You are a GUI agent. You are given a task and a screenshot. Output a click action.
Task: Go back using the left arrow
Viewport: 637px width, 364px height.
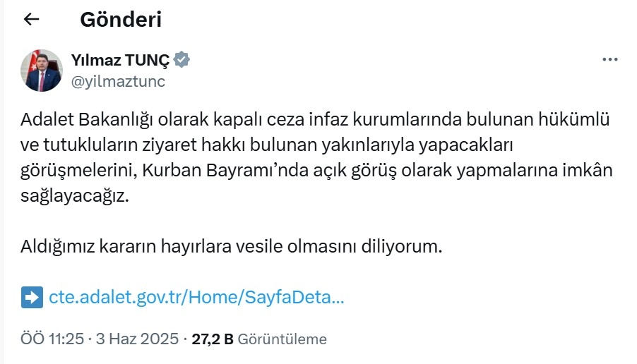32,20
